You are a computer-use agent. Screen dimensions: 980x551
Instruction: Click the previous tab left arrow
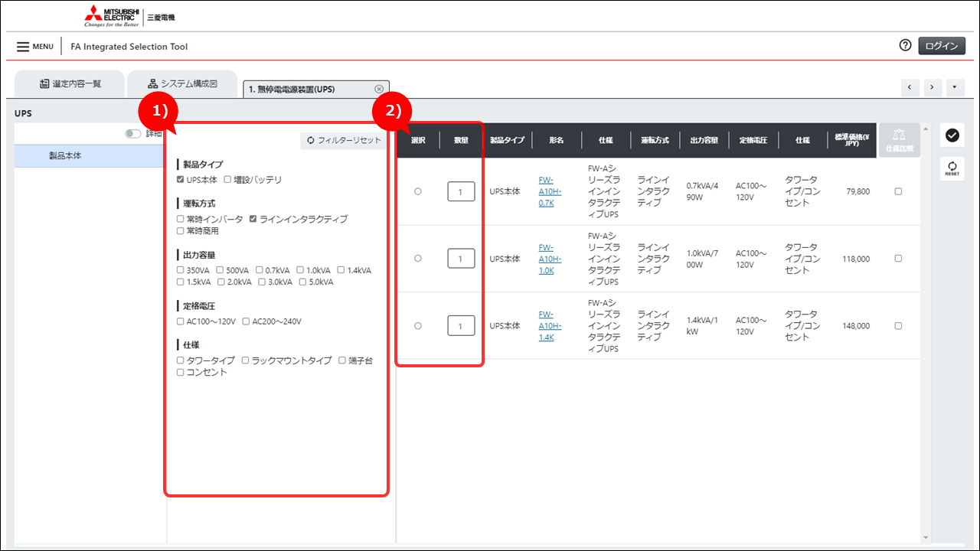click(x=910, y=87)
